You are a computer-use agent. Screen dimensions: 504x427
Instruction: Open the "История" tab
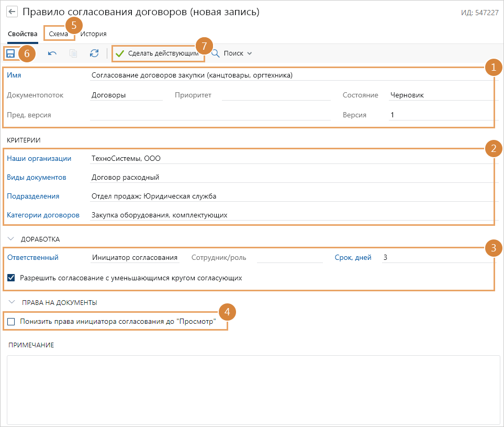(94, 34)
